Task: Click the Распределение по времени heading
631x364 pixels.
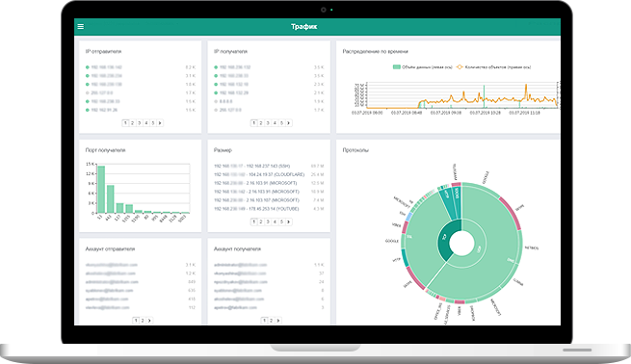Action: [x=375, y=51]
